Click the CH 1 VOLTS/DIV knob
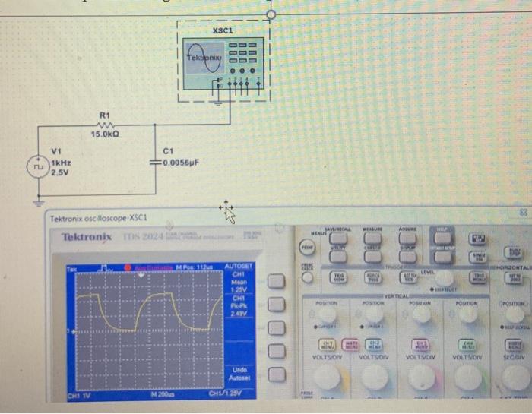Screen dimensions: 532x414 coord(328,377)
